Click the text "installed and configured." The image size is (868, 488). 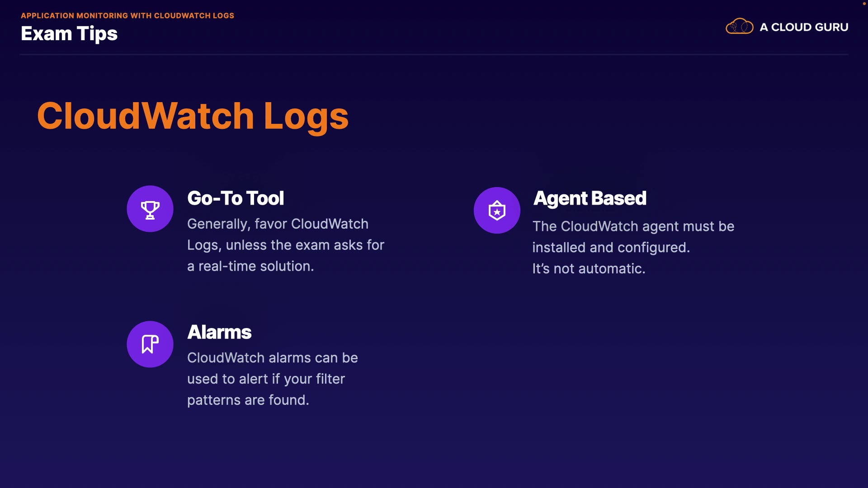point(611,248)
